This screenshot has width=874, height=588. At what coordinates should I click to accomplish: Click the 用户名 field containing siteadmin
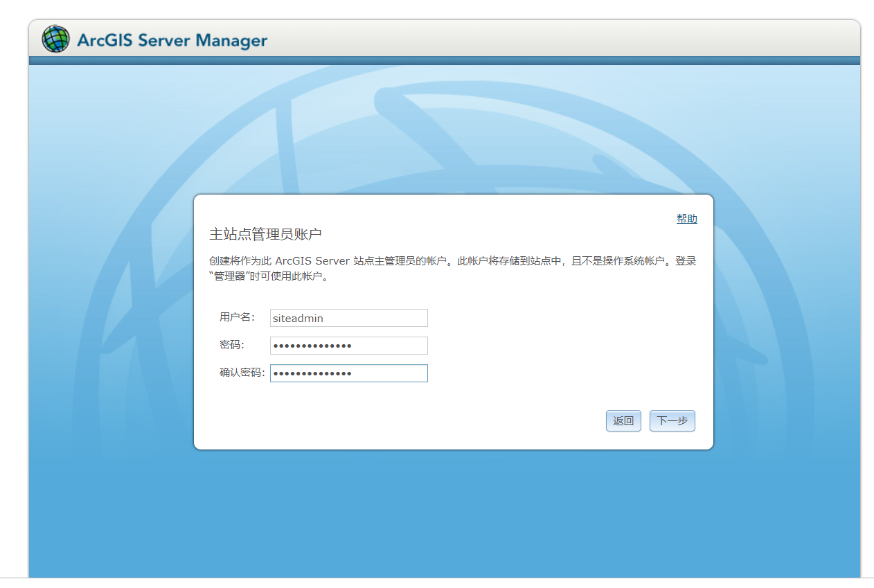(349, 318)
